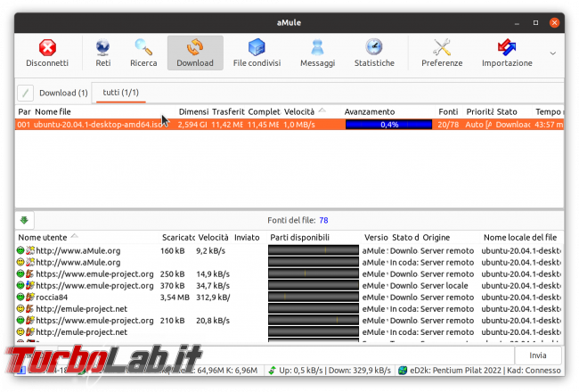This screenshot has height=392, width=579.
Task: Sort by Nome file column
Action: pyautogui.click(x=53, y=111)
